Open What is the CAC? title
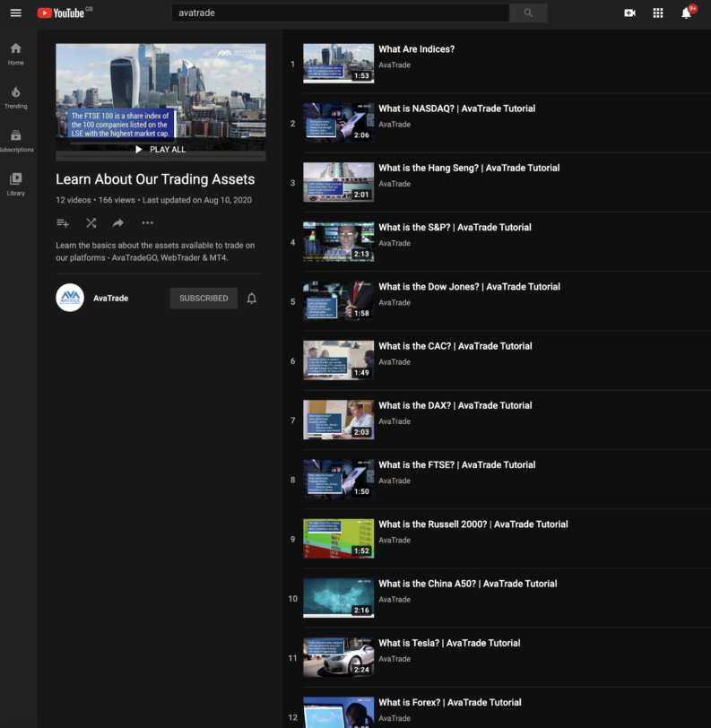711x728 pixels. (x=455, y=346)
